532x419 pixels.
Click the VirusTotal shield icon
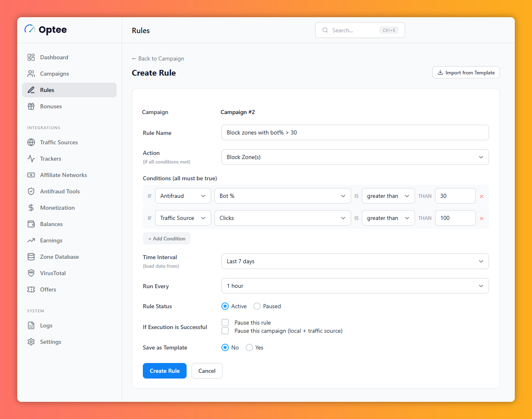[x=31, y=273]
